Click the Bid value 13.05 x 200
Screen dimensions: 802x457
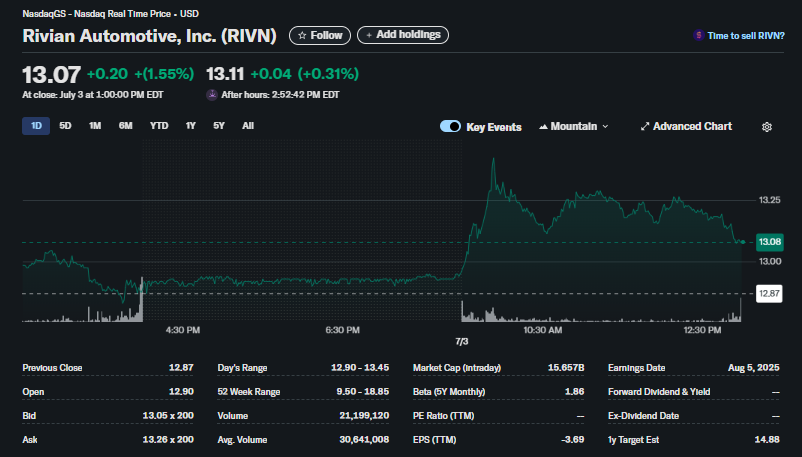pyautogui.click(x=168, y=416)
